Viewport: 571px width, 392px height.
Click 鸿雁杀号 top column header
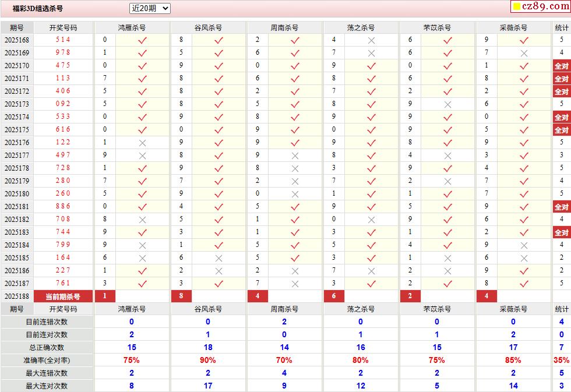point(132,27)
